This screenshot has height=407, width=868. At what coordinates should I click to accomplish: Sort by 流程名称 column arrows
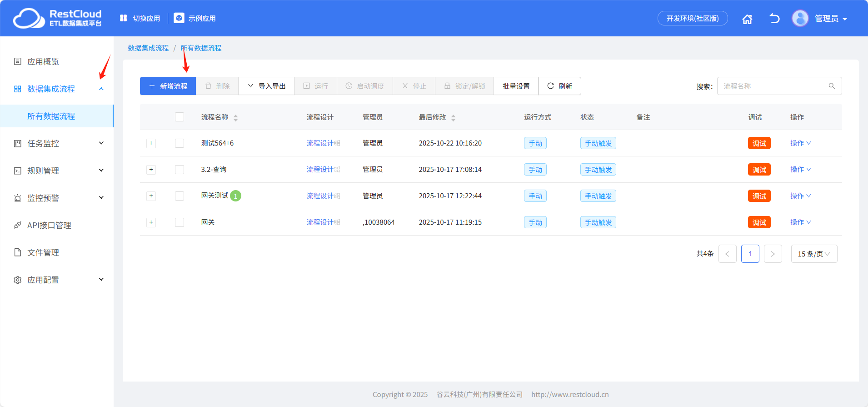coord(235,118)
